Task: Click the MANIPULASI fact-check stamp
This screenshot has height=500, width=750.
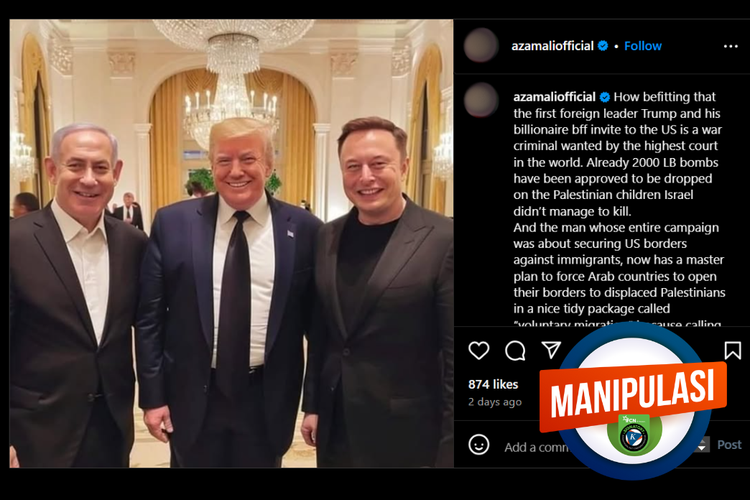Action: click(633, 397)
